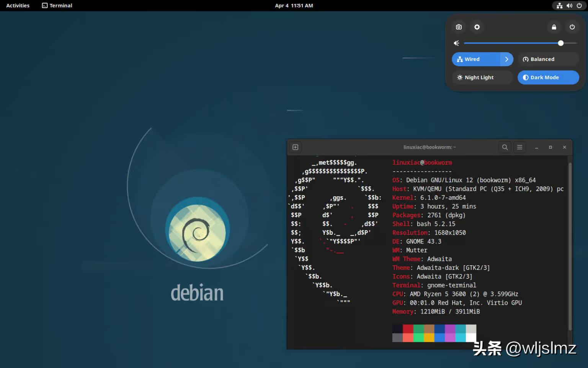The height and width of the screenshot is (368, 588).
Task: Toggle the Wired network connection
Action: click(476, 59)
